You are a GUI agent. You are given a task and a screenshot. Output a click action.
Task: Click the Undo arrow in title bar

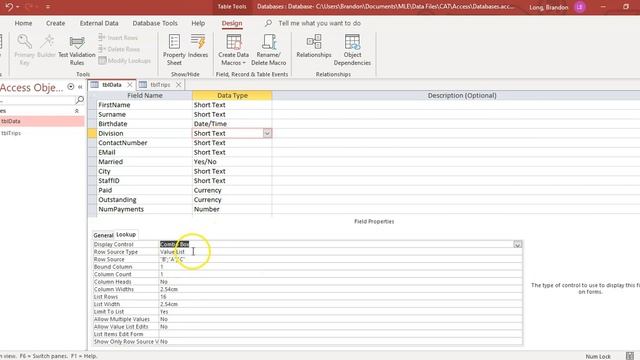point(9,7)
